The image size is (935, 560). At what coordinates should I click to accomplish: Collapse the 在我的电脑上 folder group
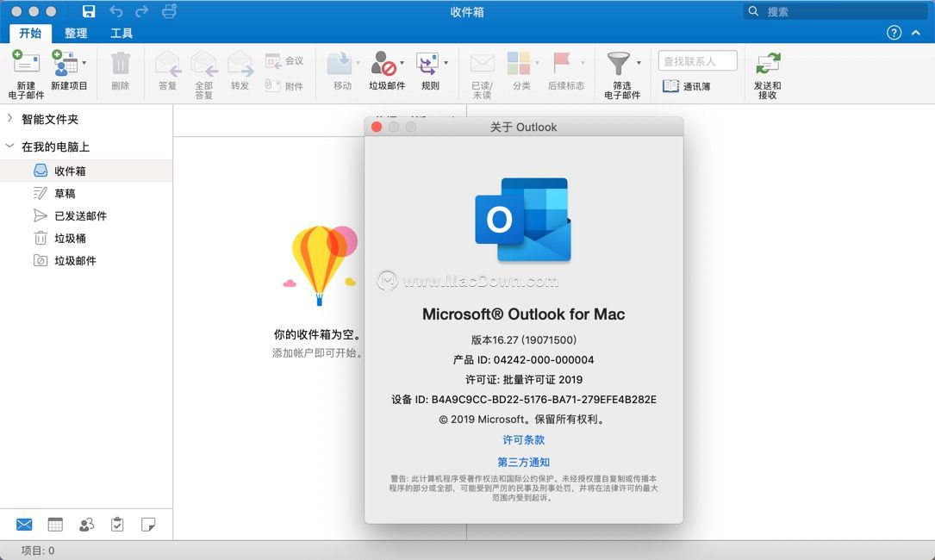(x=9, y=146)
